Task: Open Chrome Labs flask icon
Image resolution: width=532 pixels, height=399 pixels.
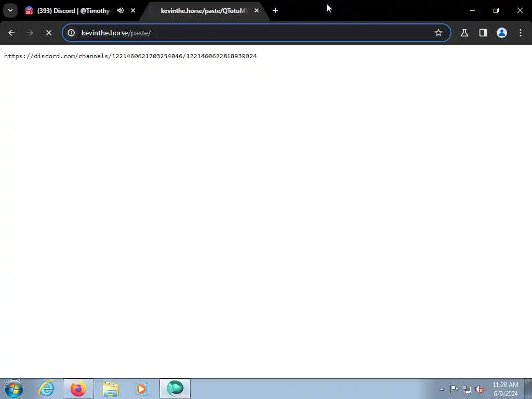Action: point(464,33)
